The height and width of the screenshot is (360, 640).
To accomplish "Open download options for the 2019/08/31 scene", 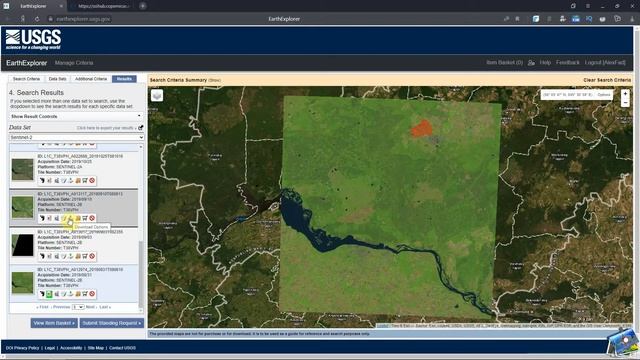I will pyautogui.click(x=71, y=293).
